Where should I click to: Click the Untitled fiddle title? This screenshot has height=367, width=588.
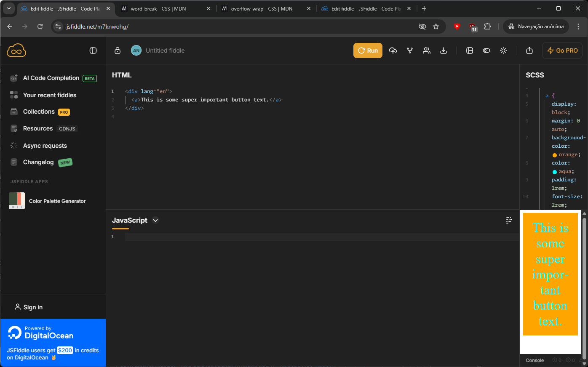coord(165,51)
